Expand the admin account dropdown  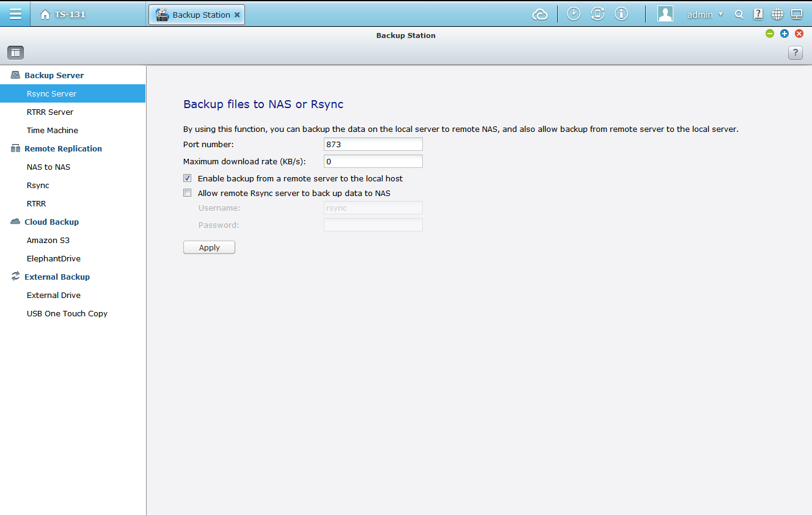[705, 15]
